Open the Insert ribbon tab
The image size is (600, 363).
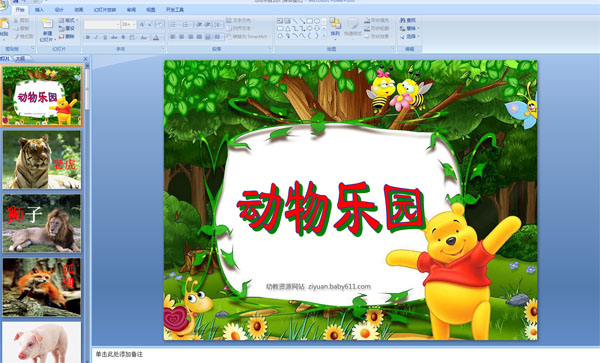tap(39, 10)
